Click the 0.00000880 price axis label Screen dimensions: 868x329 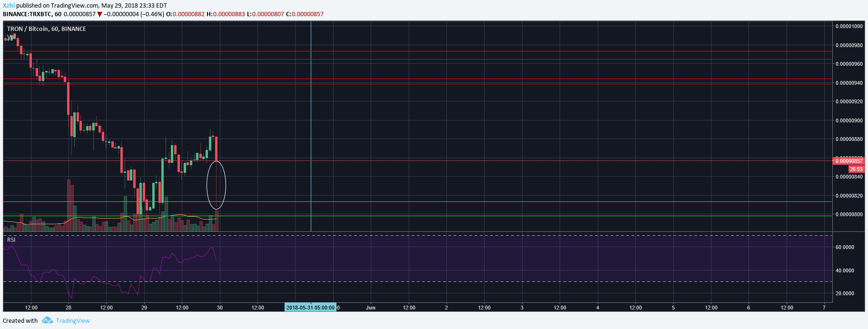pyautogui.click(x=849, y=139)
